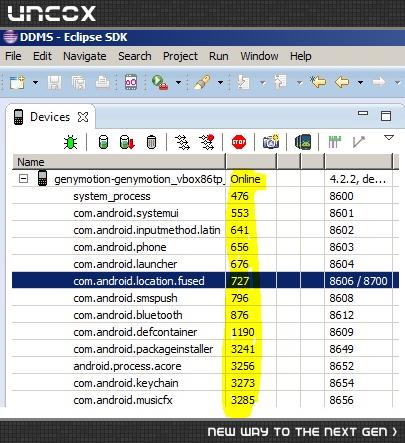Minimize the Devices panel
The height and width of the screenshot is (443, 405).
(x=363, y=113)
